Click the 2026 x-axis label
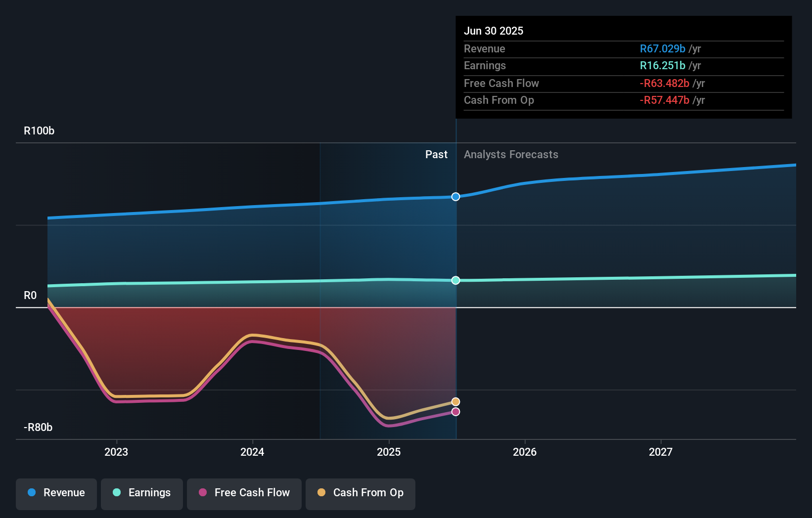The image size is (812, 518). tap(525, 452)
